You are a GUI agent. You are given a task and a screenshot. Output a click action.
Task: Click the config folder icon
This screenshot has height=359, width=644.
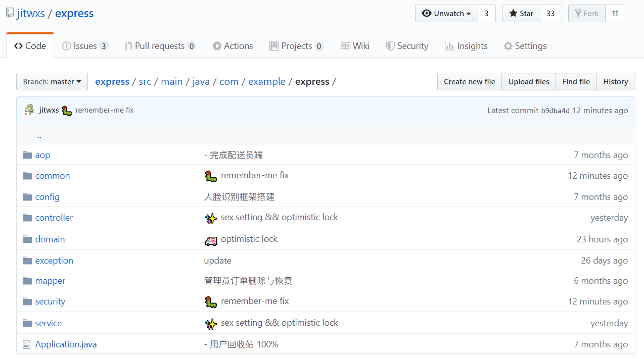coord(27,197)
